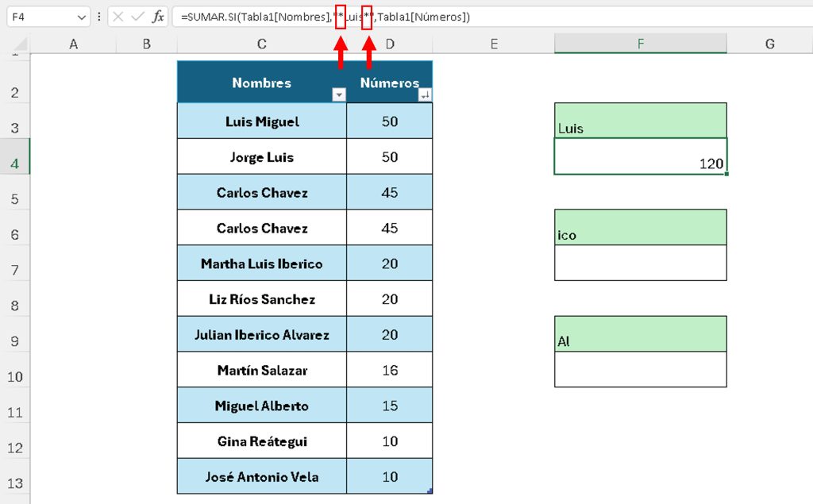Select row 7 header
Image resolution: width=813 pixels, height=504 pixels.
[14, 269]
